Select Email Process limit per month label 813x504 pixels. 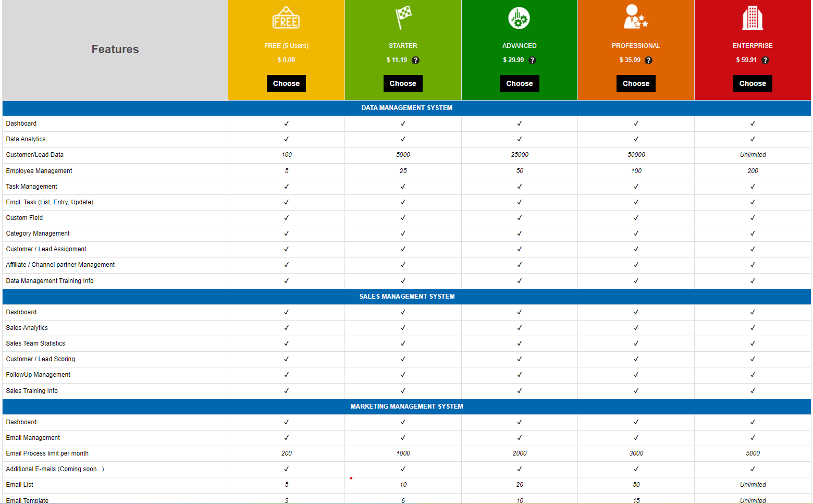[47, 453]
